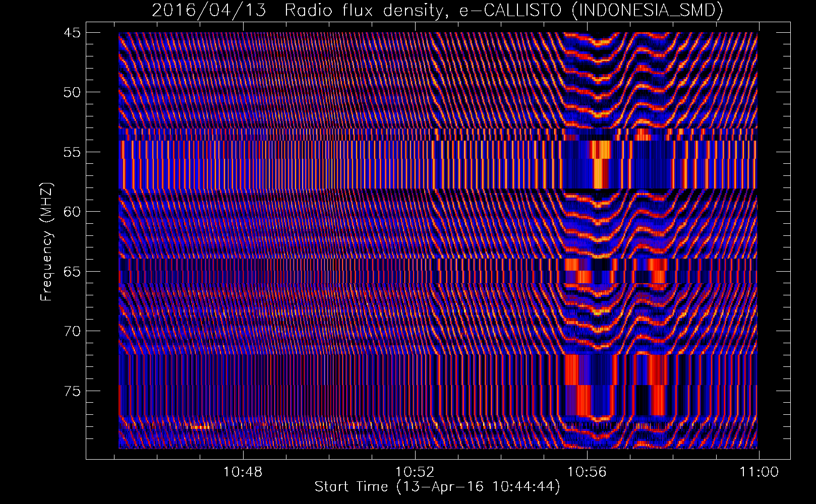Viewport: 816px width, 504px height.
Task: Click the 65 frequency tick label
Action: click(72, 272)
